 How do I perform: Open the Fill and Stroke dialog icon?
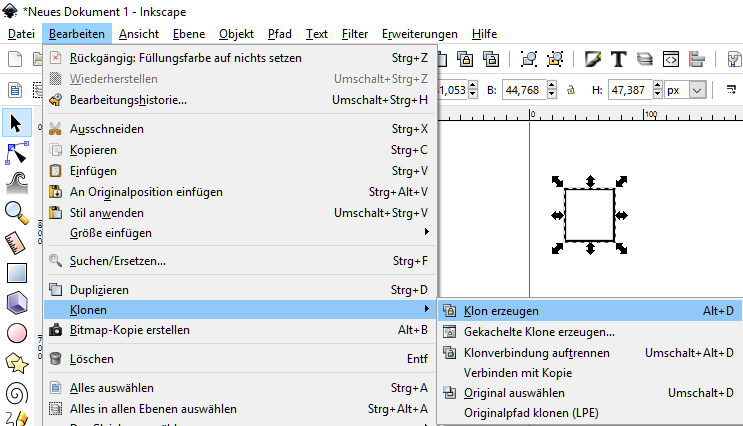pyautogui.click(x=593, y=59)
